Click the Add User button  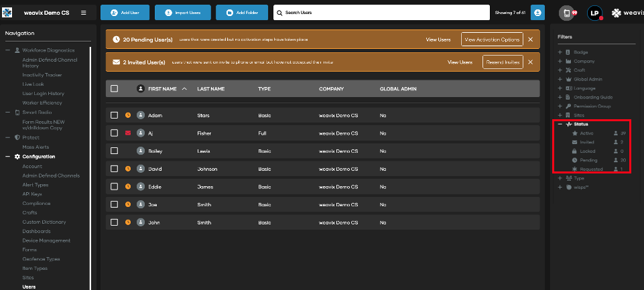(125, 12)
